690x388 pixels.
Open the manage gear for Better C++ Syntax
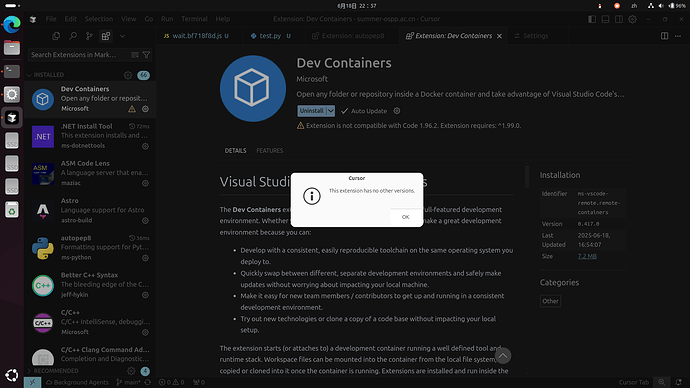[x=145, y=295]
